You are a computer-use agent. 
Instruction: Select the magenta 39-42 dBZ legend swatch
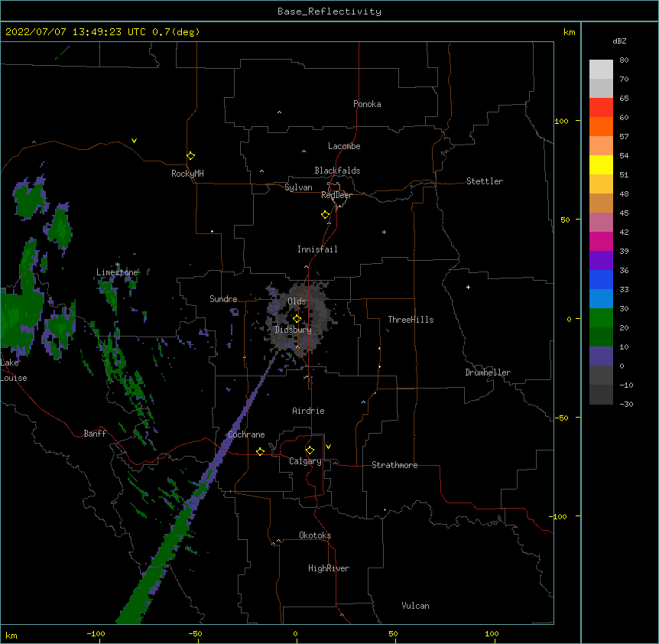[x=601, y=242]
